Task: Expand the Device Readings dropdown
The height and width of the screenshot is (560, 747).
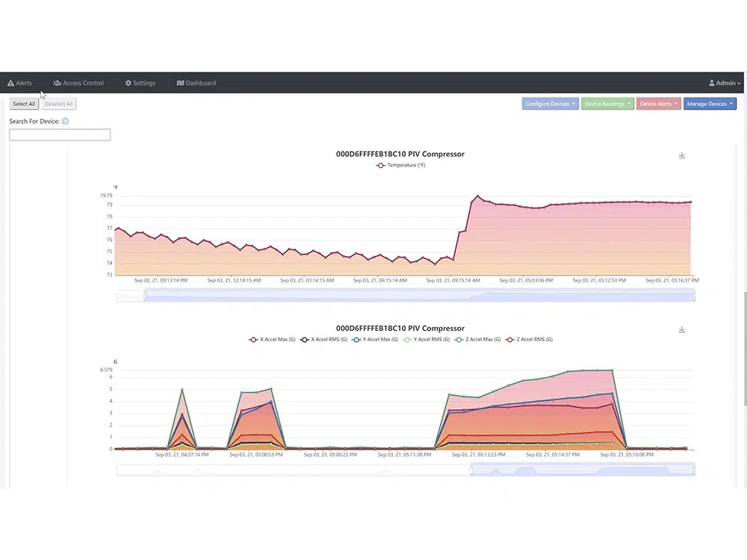Action: [607, 104]
